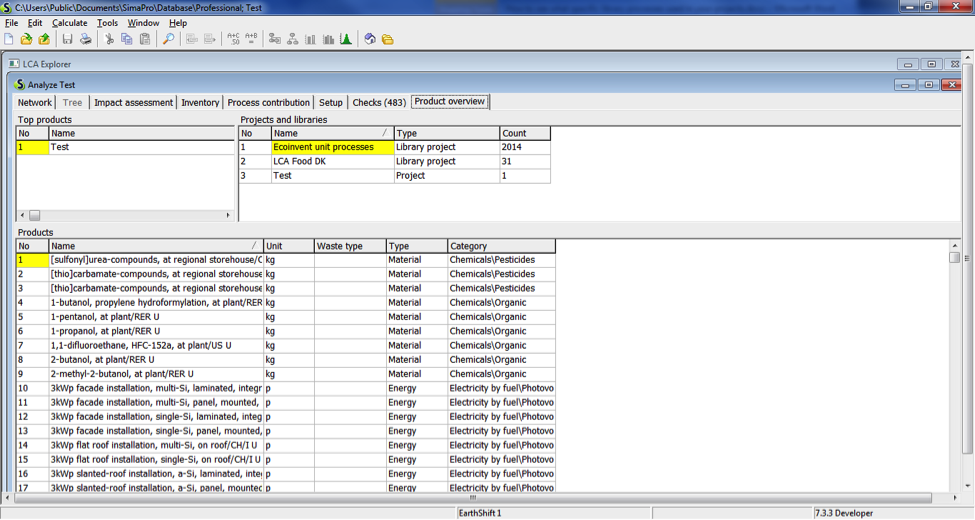Click the Paste clipboard icon
This screenshot has width=975, height=520.
click(x=145, y=39)
